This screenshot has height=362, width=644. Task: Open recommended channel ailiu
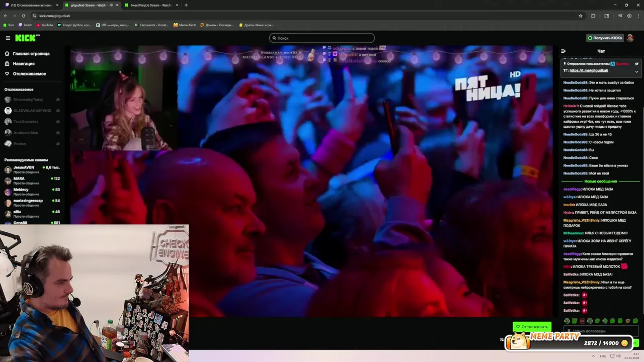coord(32,214)
